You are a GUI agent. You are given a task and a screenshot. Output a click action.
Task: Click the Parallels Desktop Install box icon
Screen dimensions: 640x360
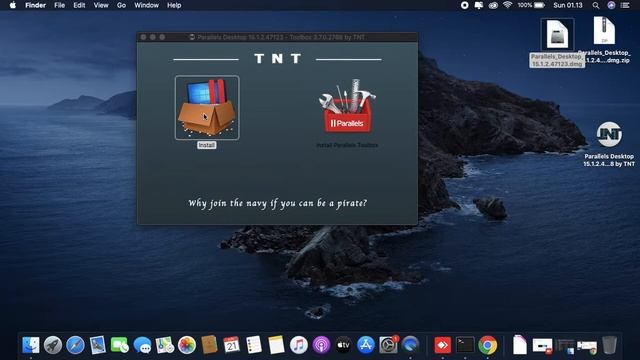click(207, 107)
